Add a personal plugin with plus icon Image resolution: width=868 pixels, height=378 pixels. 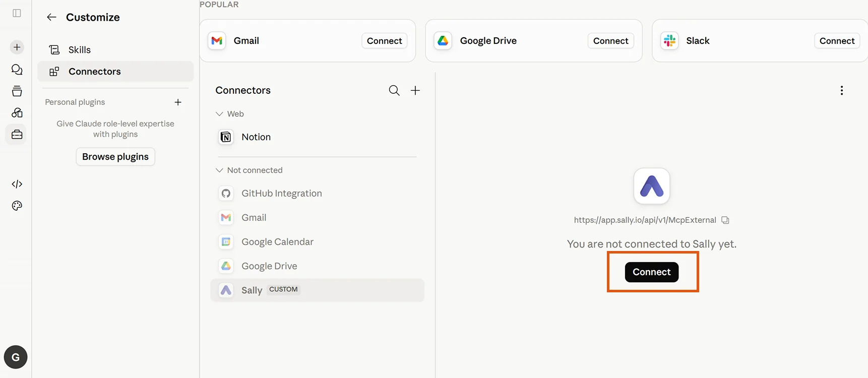click(178, 102)
